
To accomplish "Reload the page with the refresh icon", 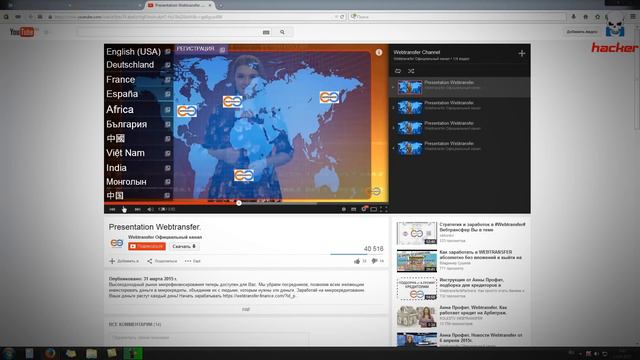I will [342, 17].
